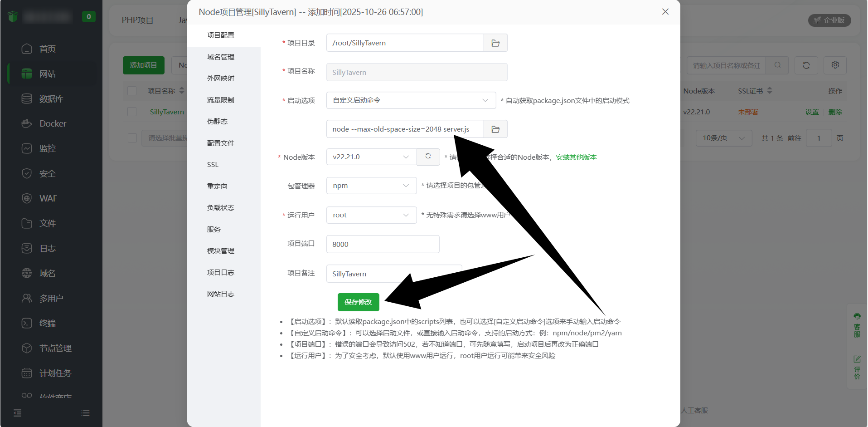The width and height of the screenshot is (868, 427).
Task: Click folder icon beside custom startup command
Action: [x=495, y=129]
